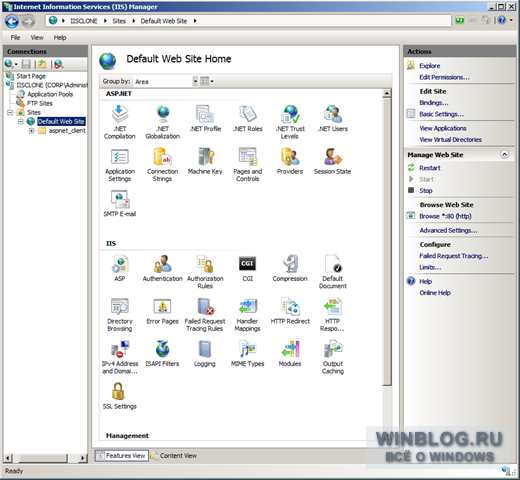Click View Virtual Directories link
Screen dimensions: 520x480
point(450,139)
